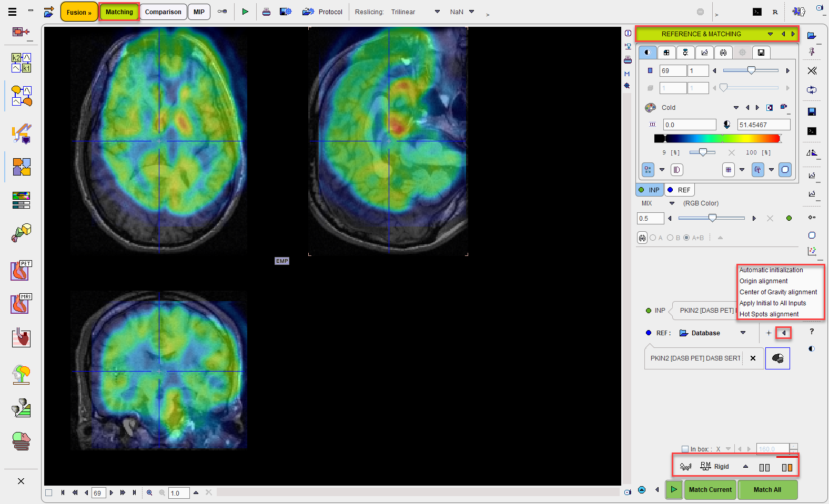
Task: Switch to the MIP page tab
Action: coord(199,12)
